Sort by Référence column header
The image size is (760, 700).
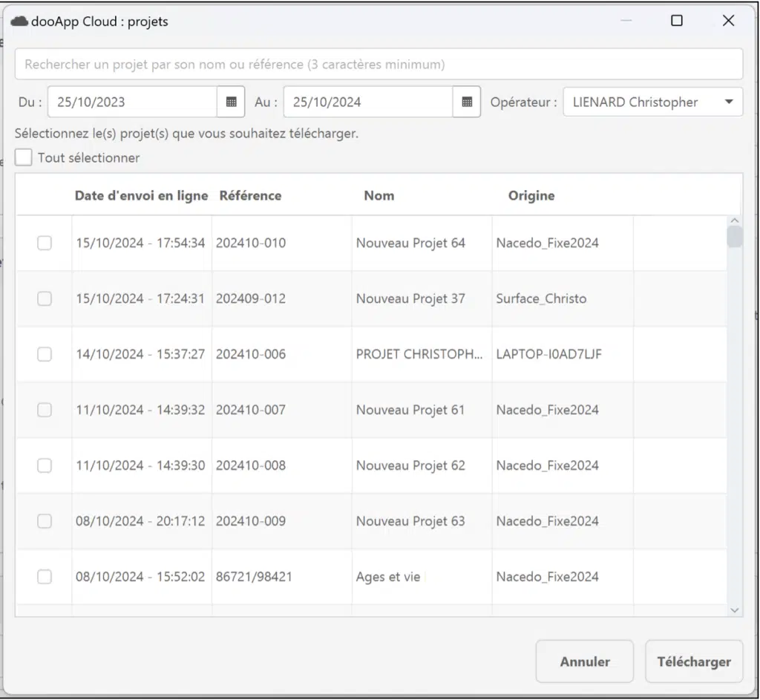[x=250, y=195]
